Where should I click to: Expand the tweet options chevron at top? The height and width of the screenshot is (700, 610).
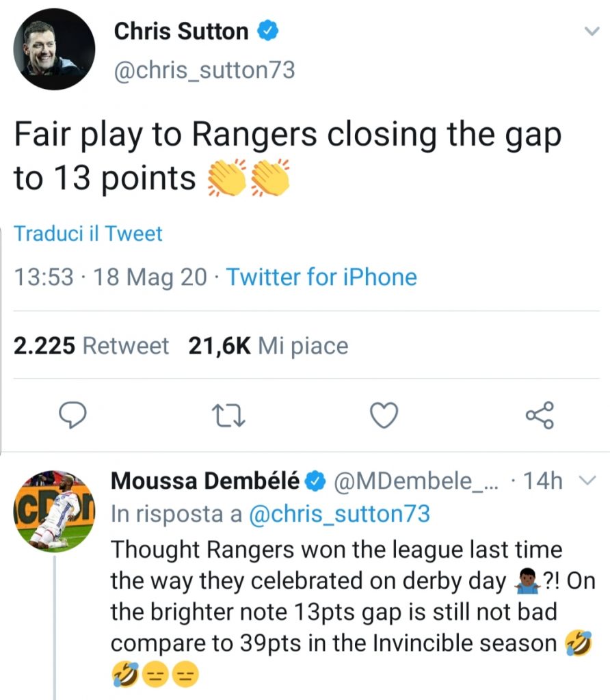point(587,31)
